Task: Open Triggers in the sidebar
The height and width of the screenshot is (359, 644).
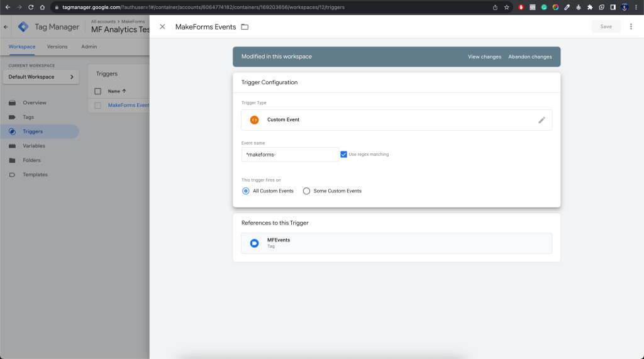Action: 33,131
